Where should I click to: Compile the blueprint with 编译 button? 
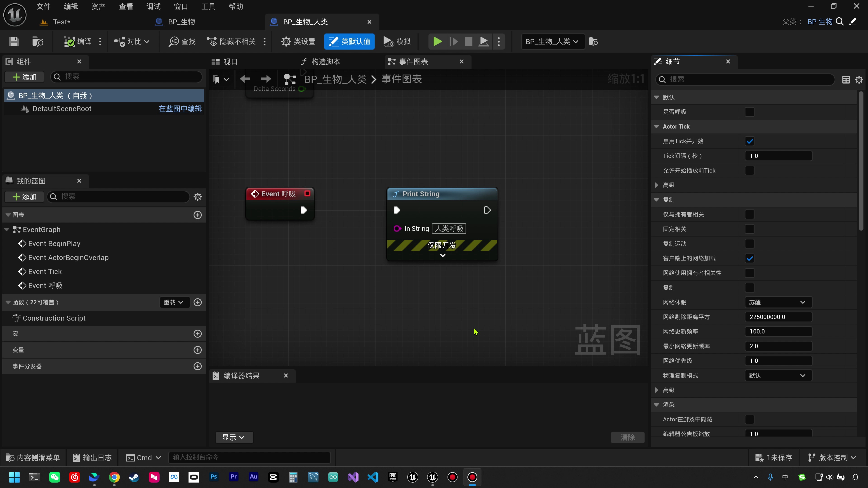pyautogui.click(x=78, y=41)
